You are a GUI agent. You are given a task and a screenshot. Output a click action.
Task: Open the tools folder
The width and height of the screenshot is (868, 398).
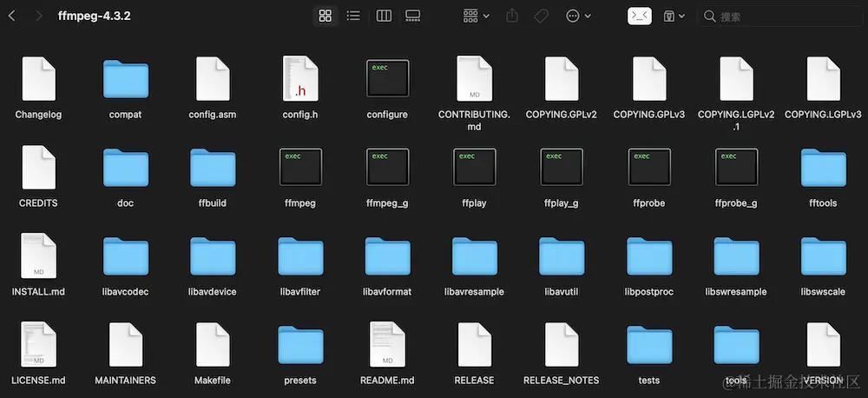(x=736, y=345)
